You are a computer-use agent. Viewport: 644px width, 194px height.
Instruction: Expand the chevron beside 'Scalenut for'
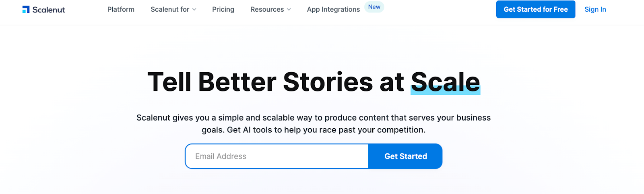pos(194,10)
